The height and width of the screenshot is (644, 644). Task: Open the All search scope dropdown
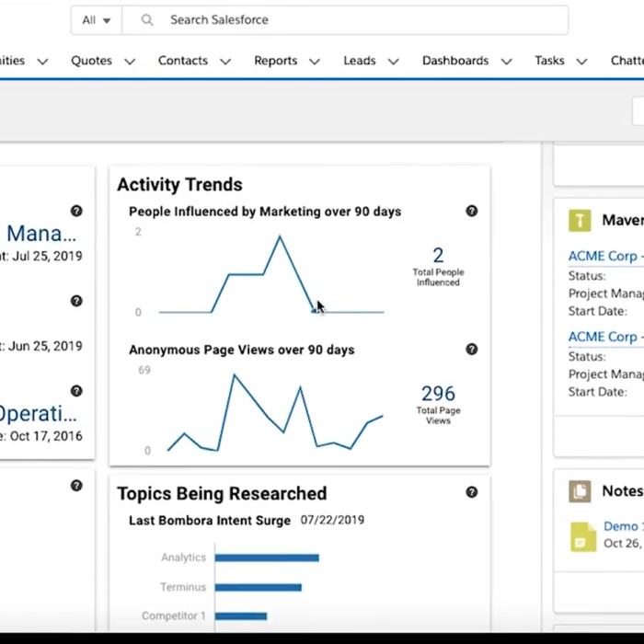[96, 19]
